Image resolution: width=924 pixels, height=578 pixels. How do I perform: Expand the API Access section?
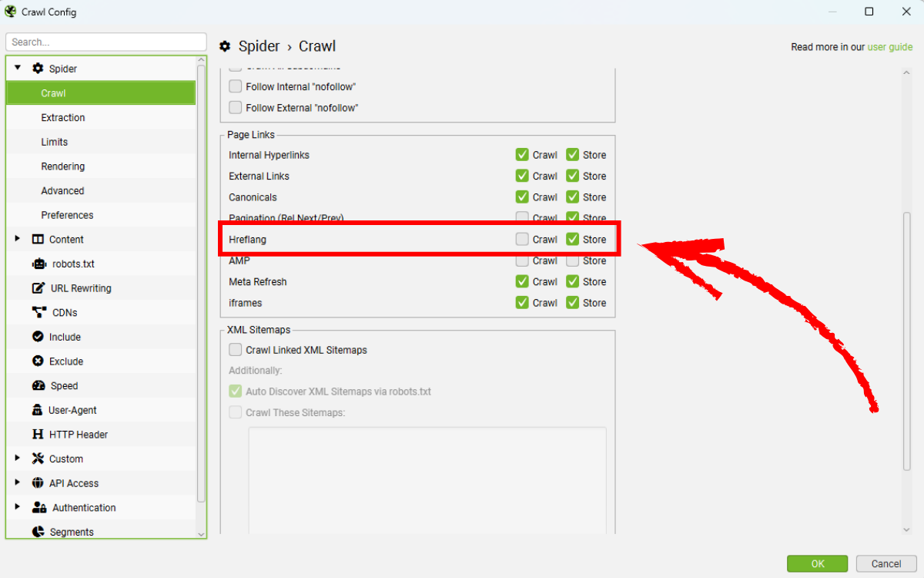tap(18, 483)
